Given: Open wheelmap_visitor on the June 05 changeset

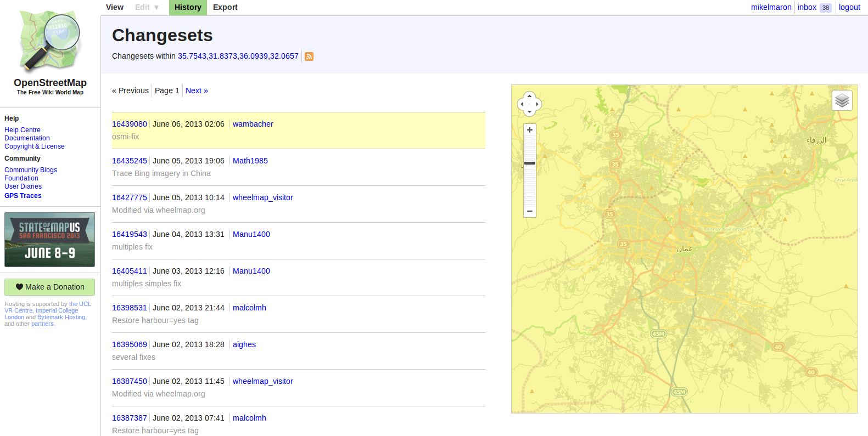Looking at the screenshot, I should click(263, 197).
